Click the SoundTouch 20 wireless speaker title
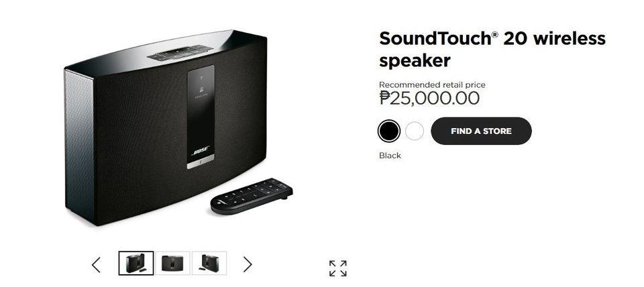 [x=492, y=49]
